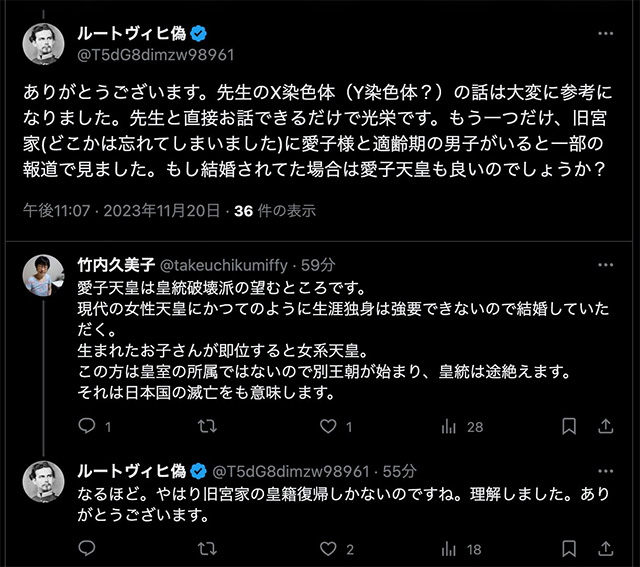Like 竹内久美子's reply tweet
Image resolution: width=640 pixels, height=567 pixels.
coord(327,427)
